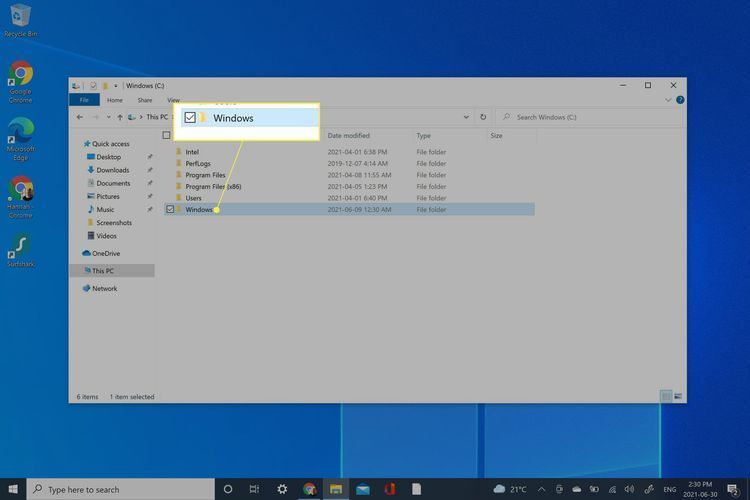The height and width of the screenshot is (500, 750).
Task: Open the Recycle Bin desktop icon
Action: 18,16
